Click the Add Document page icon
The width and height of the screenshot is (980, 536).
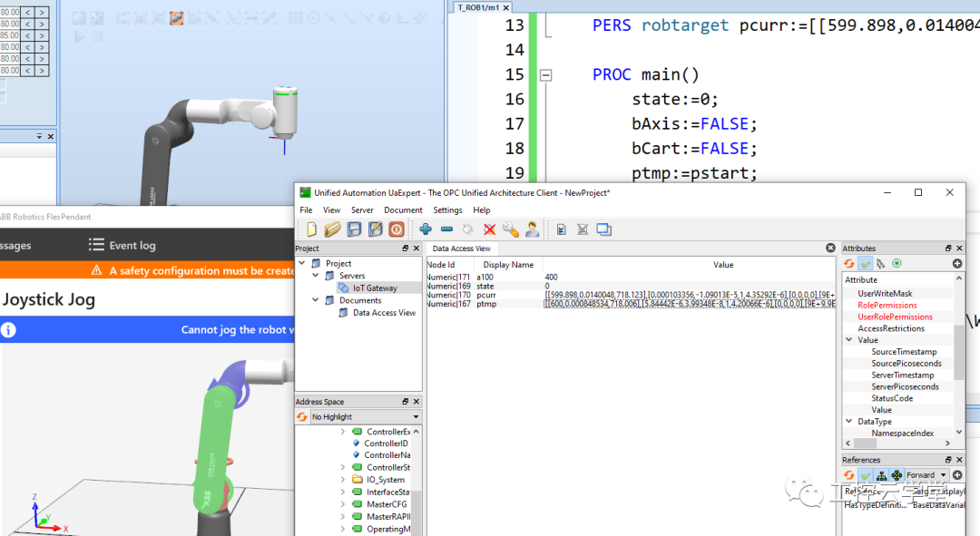[562, 229]
